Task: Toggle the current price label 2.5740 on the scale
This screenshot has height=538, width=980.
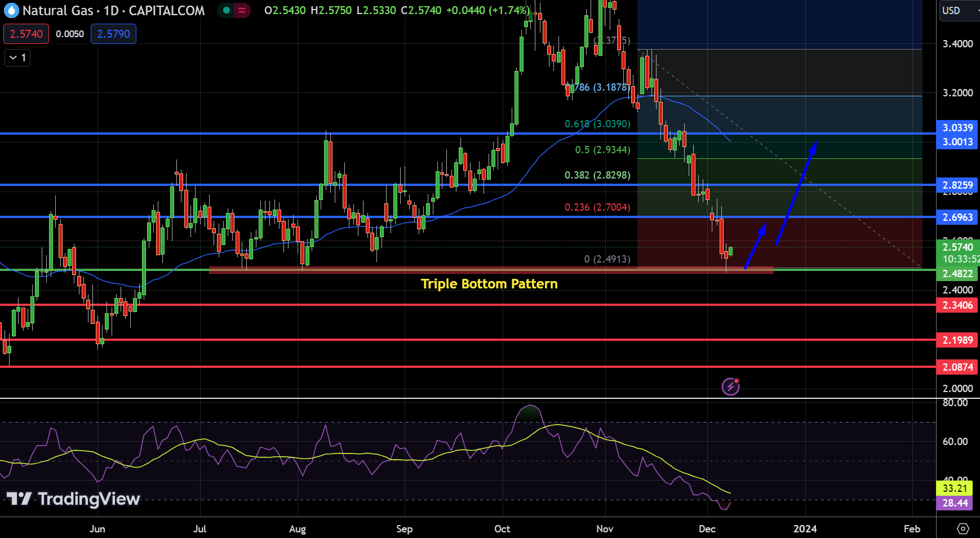Action: (x=957, y=247)
